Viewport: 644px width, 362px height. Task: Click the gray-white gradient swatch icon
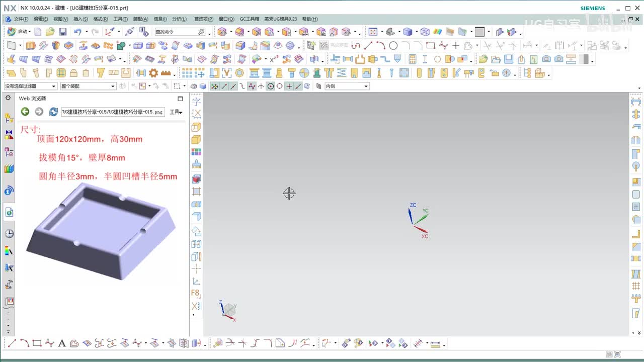coord(584,59)
